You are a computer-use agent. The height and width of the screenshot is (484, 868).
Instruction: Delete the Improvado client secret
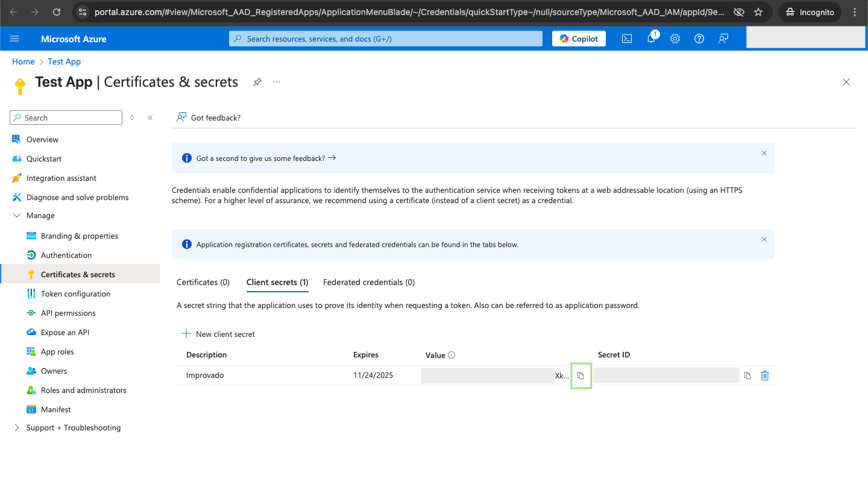(765, 376)
